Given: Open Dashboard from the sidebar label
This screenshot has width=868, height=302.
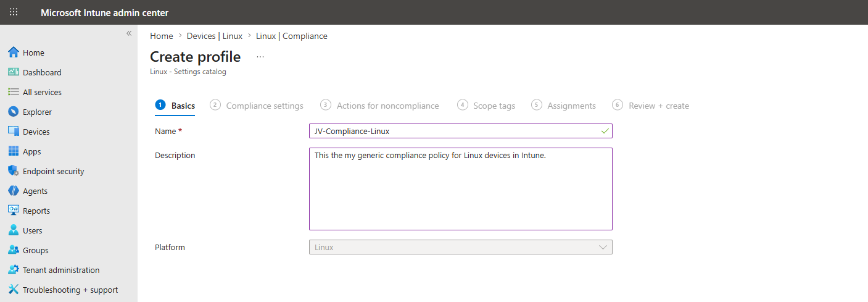Looking at the screenshot, I should (42, 73).
